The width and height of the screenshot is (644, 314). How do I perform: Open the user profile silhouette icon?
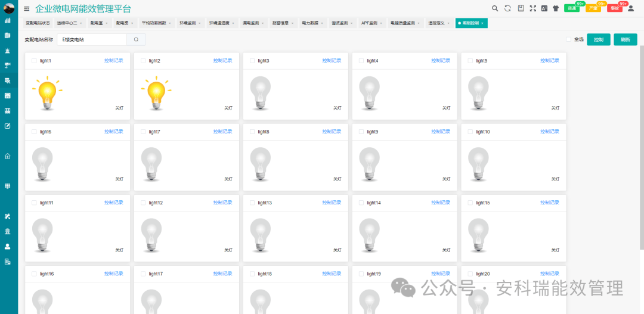631,8
